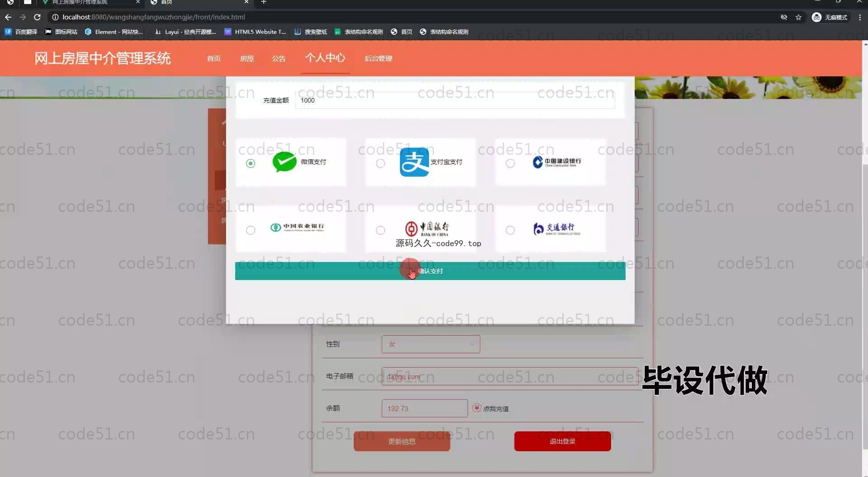Click the 退出登录 logout button
This screenshot has width=868, height=477.
click(562, 441)
